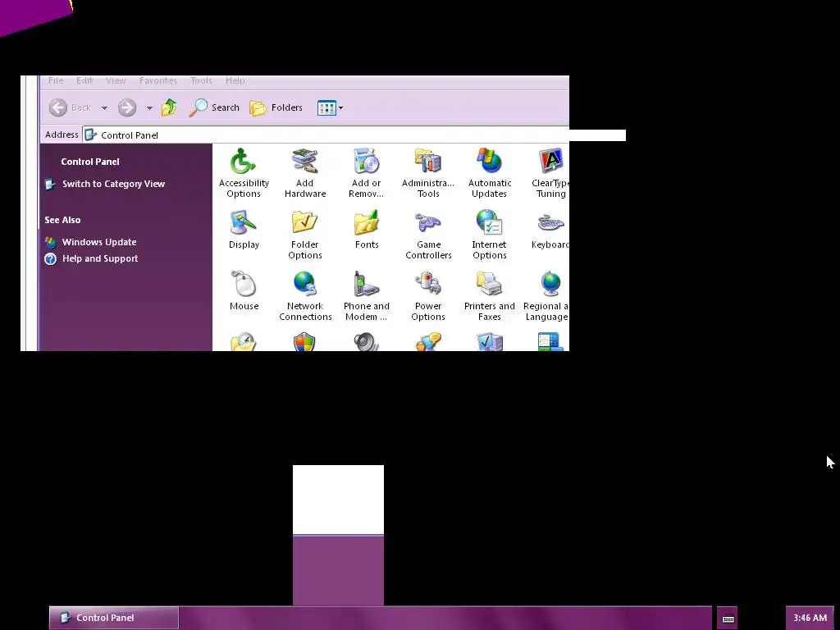Screen dimensions: 840x630
Task: Open the speaker Sounds icon
Action: click(x=367, y=341)
